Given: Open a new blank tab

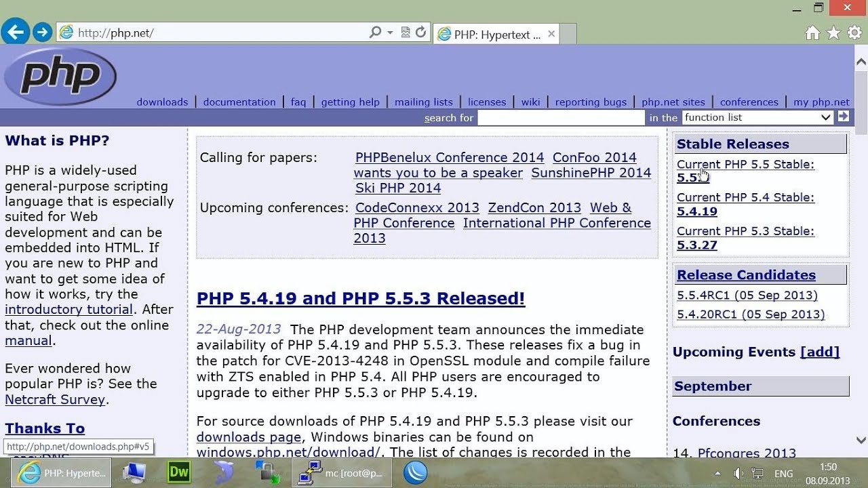Looking at the screenshot, I should pos(568,34).
